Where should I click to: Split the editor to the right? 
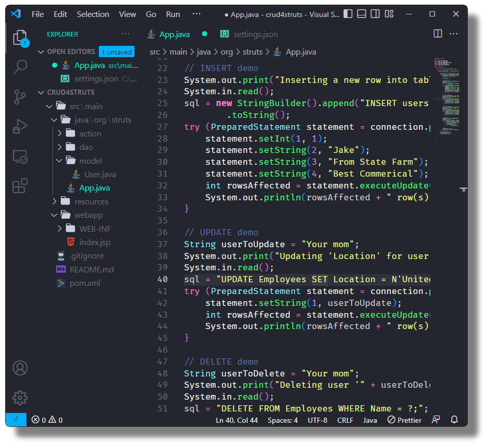438,33
